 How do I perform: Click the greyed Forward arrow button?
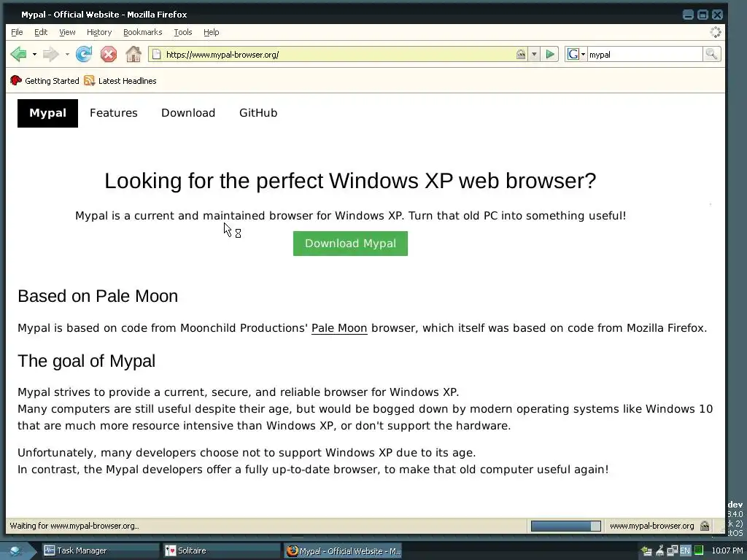coord(51,54)
